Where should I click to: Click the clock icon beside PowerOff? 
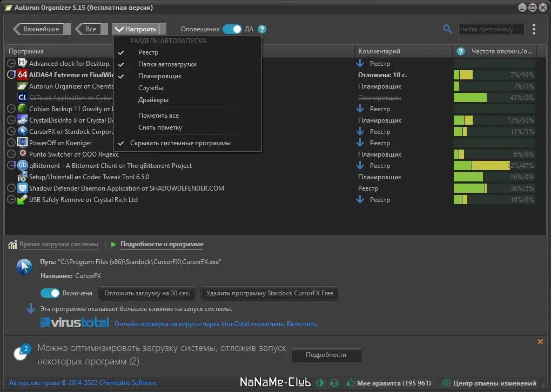[x=11, y=143]
